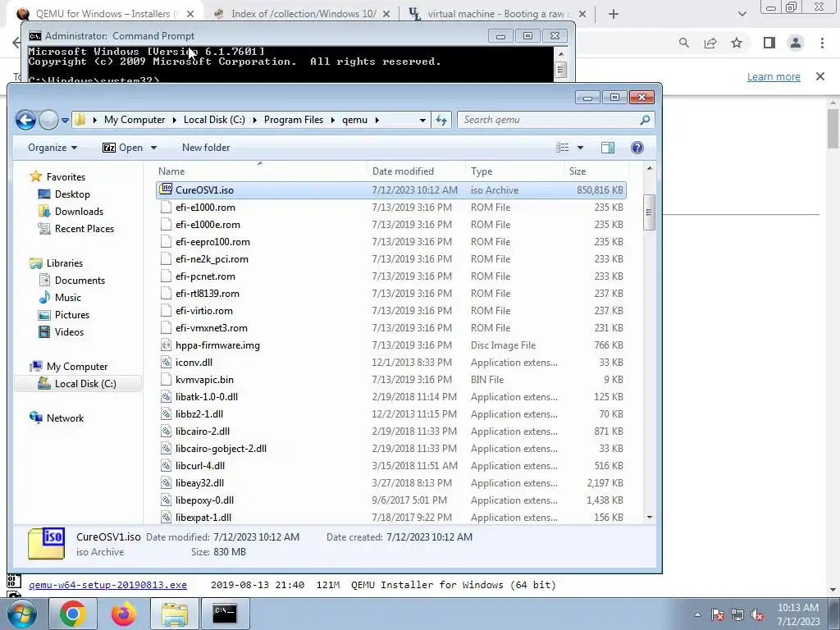Expand arrow after qemu in breadcrumb
This screenshot has width=840, height=630.
pyautogui.click(x=377, y=120)
